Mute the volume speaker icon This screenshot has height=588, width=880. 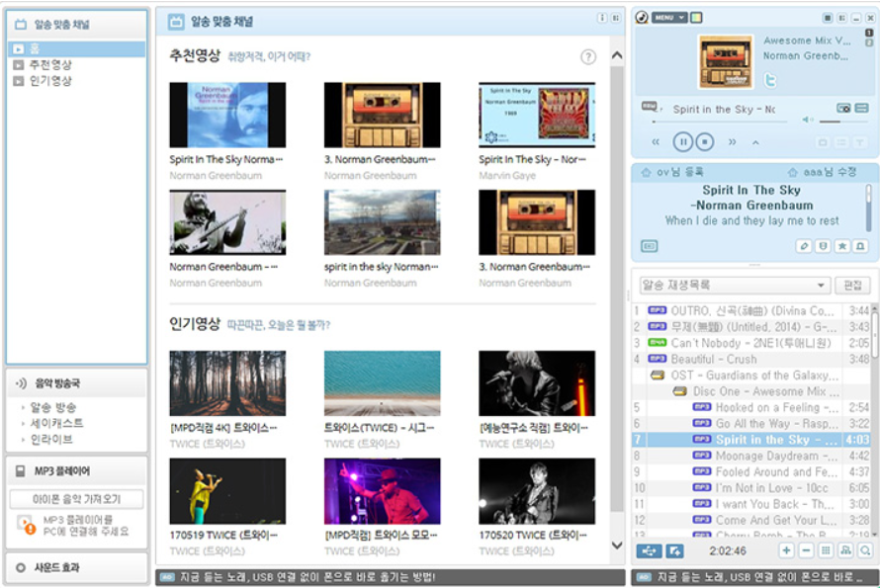point(807,120)
